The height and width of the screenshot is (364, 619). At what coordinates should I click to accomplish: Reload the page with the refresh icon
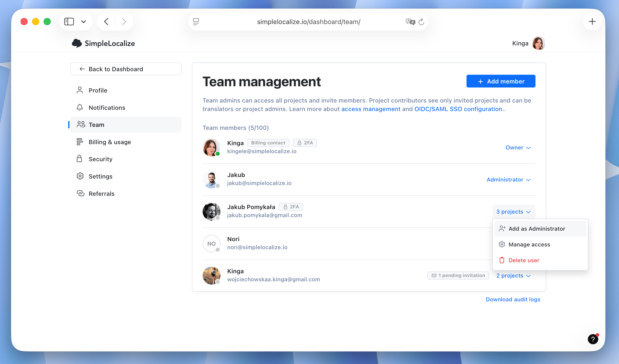coord(421,22)
